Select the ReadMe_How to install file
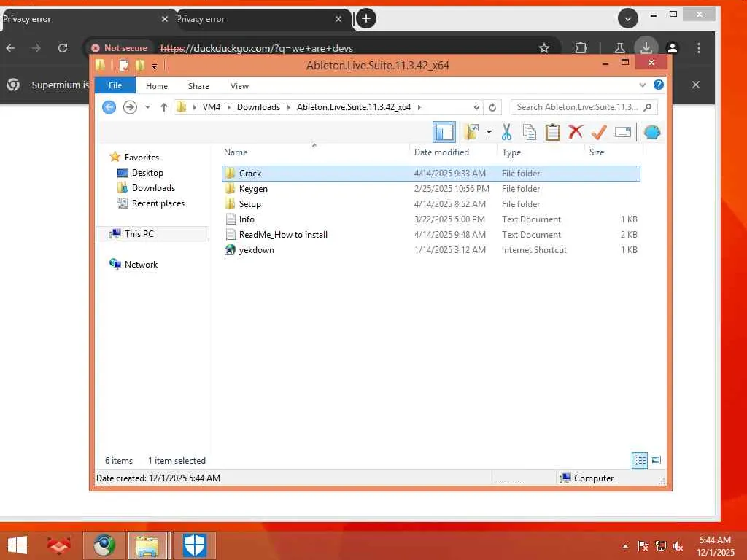 tap(430, 234)
